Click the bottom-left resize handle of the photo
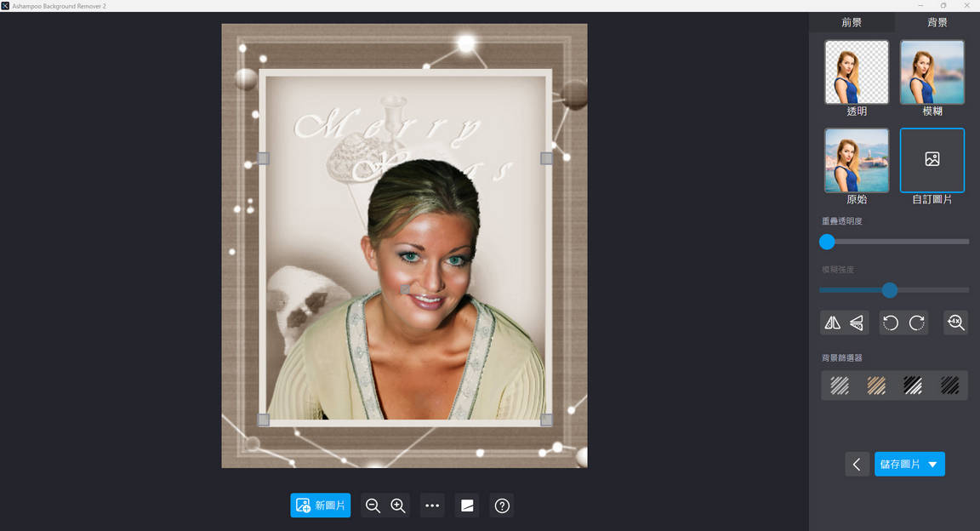 [264, 420]
